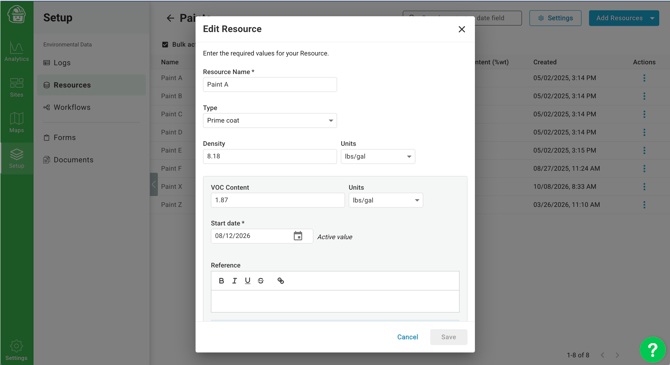
Task: Click created date 03/26/2026, 11:10 AM
Action: (x=567, y=205)
